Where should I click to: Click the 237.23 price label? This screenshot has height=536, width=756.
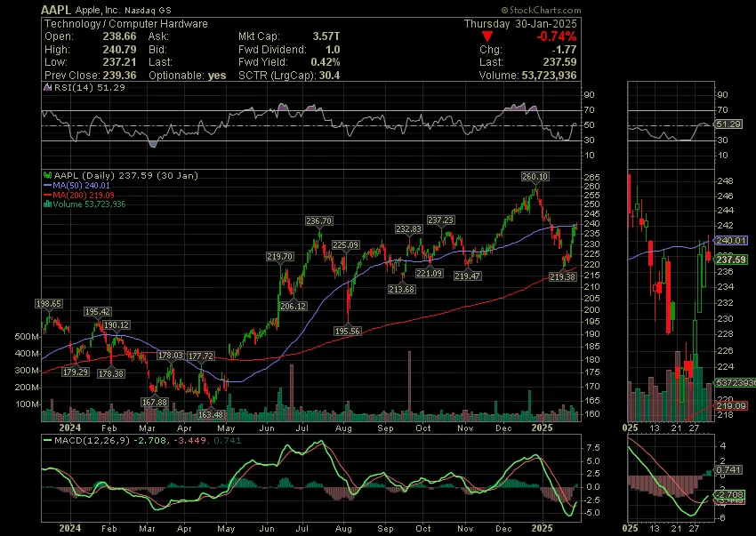pos(440,220)
